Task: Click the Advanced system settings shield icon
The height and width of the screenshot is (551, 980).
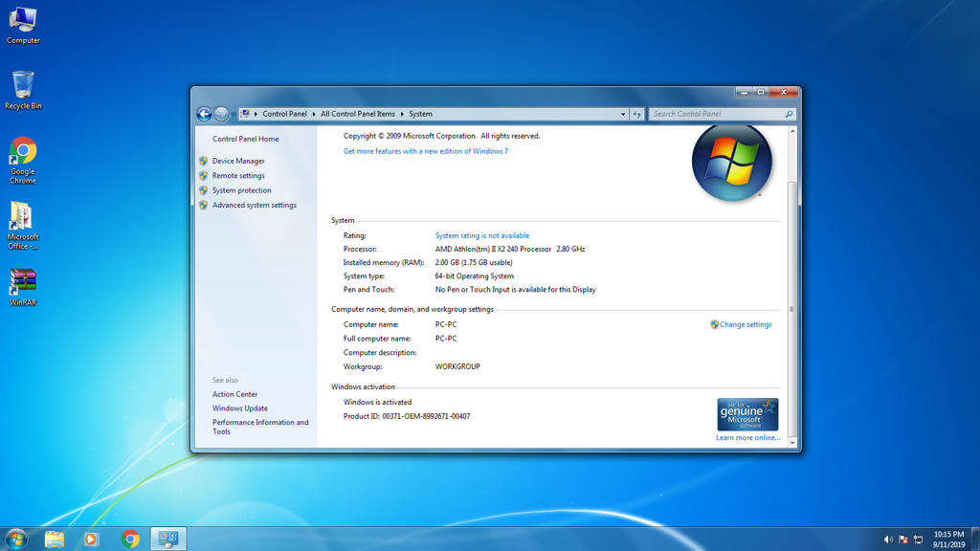Action: [x=204, y=205]
